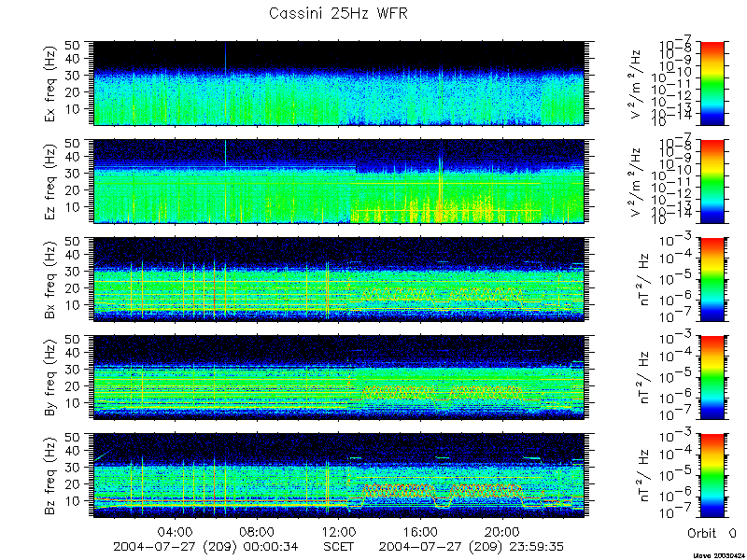Click inside the Ex spectrogram panel
The image size is (747, 560).
click(x=339, y=83)
